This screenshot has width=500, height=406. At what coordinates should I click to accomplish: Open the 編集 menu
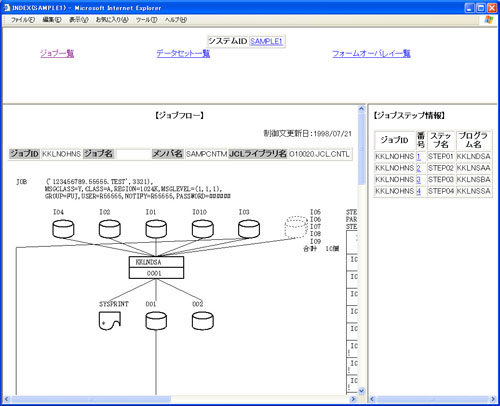(52, 20)
